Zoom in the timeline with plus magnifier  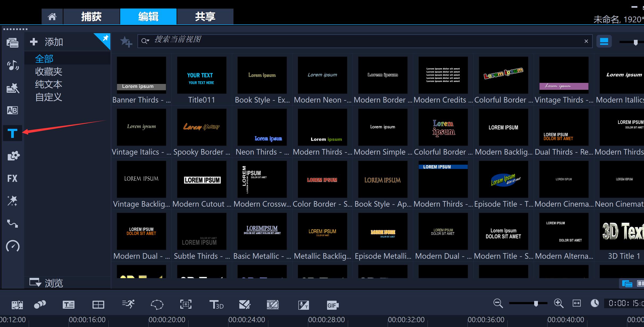(x=559, y=303)
